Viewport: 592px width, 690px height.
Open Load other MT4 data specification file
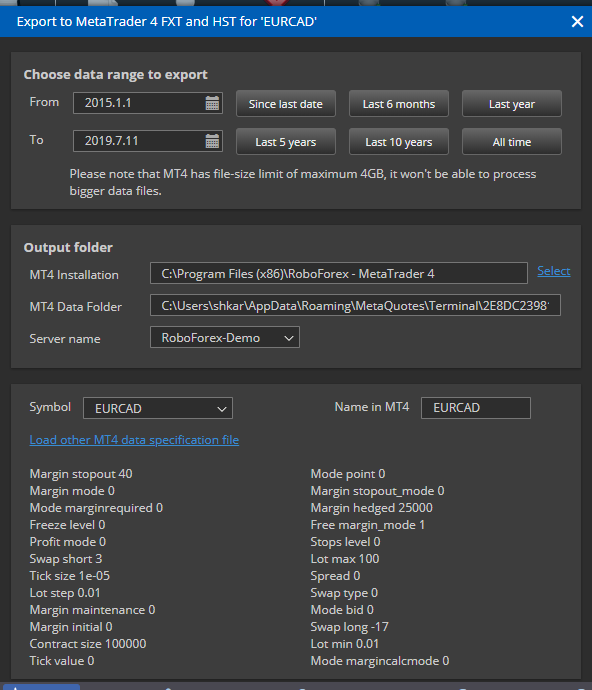[x=134, y=440]
